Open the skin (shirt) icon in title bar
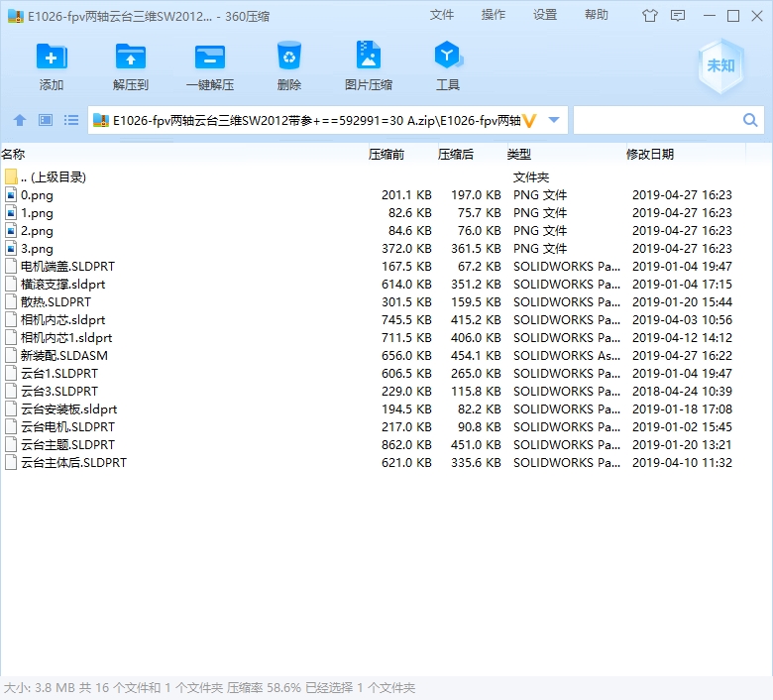 650,16
